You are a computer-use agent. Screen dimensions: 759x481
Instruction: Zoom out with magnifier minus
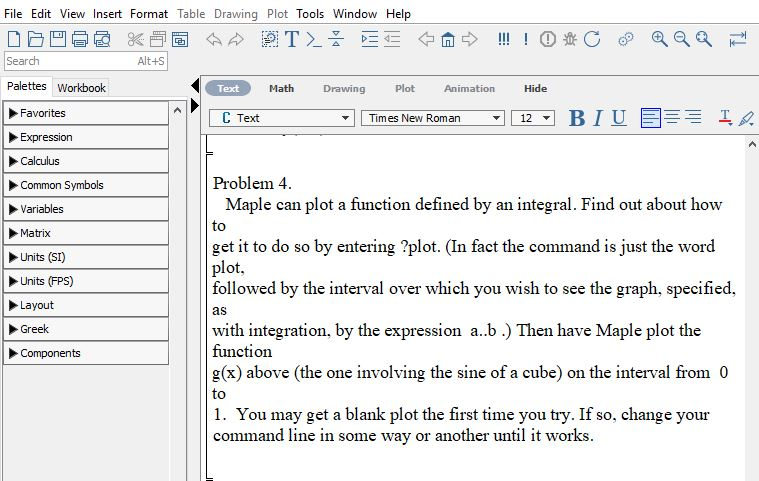coord(682,39)
